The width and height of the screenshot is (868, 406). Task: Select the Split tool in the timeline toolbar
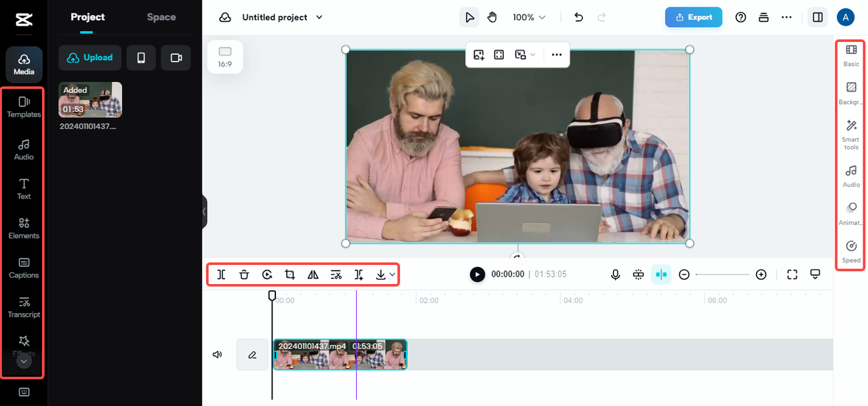pos(221,275)
